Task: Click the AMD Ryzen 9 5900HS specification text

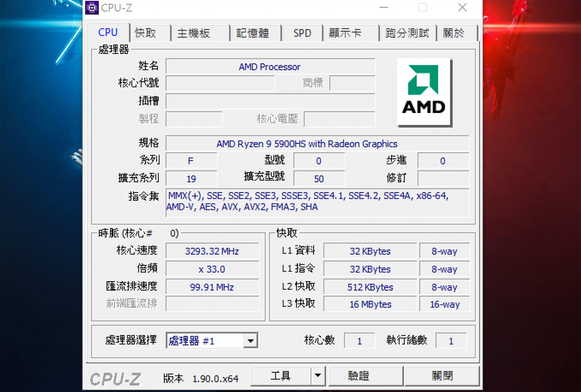Action: 307,144
